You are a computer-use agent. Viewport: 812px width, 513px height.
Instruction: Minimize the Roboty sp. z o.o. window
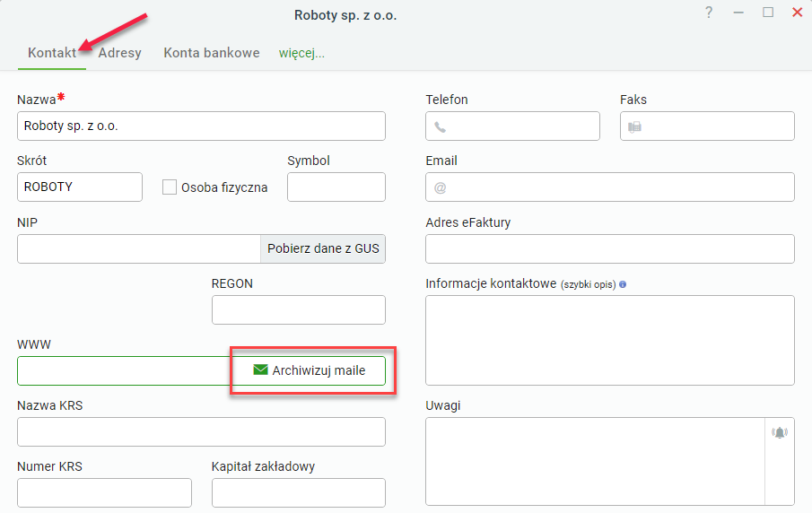pos(738,13)
